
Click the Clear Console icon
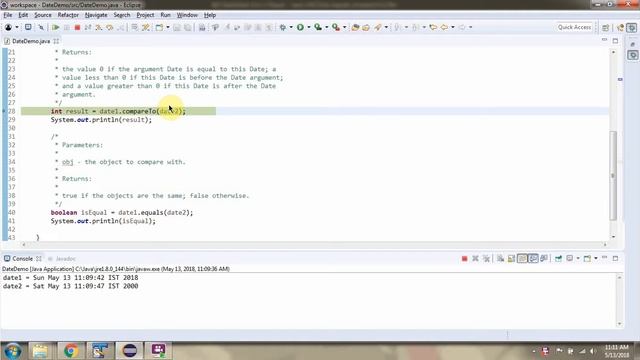click(x=500, y=258)
